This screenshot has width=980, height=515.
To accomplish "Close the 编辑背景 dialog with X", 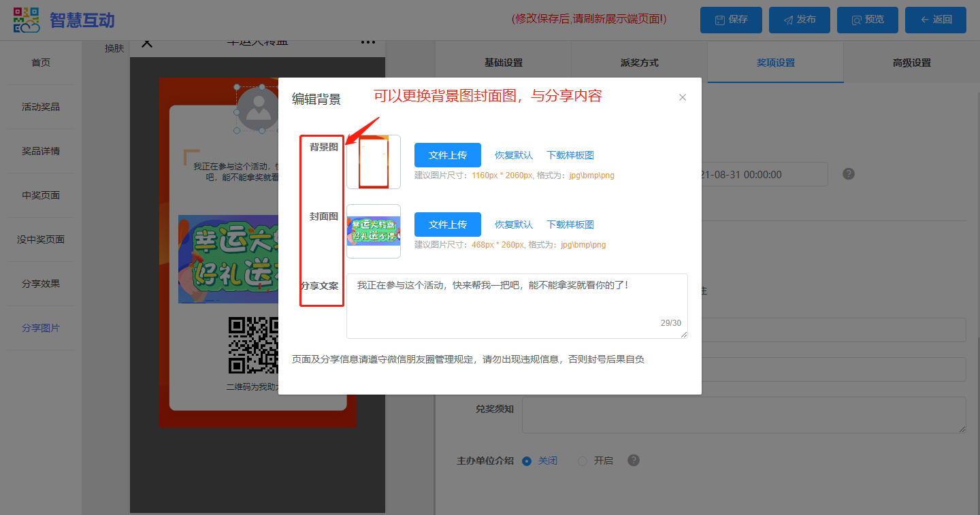I will tap(683, 97).
